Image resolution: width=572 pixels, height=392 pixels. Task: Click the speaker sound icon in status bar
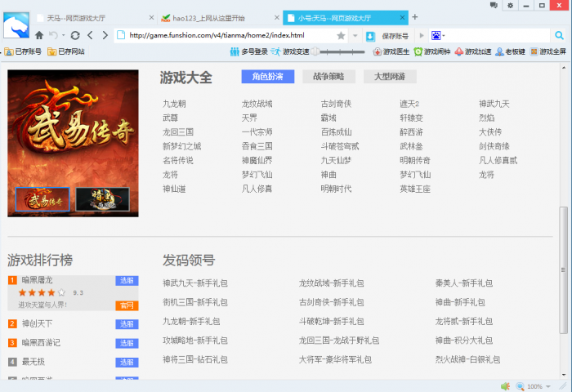(505, 386)
